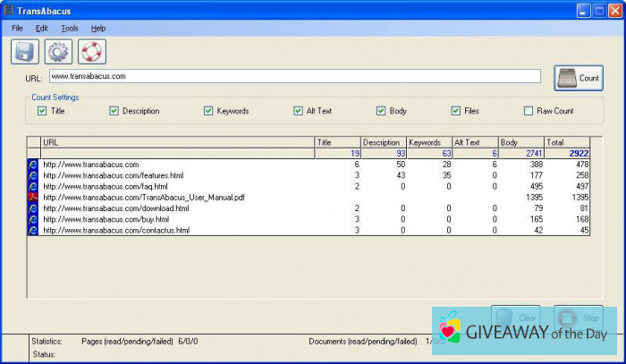Click the Body column header

(x=520, y=142)
